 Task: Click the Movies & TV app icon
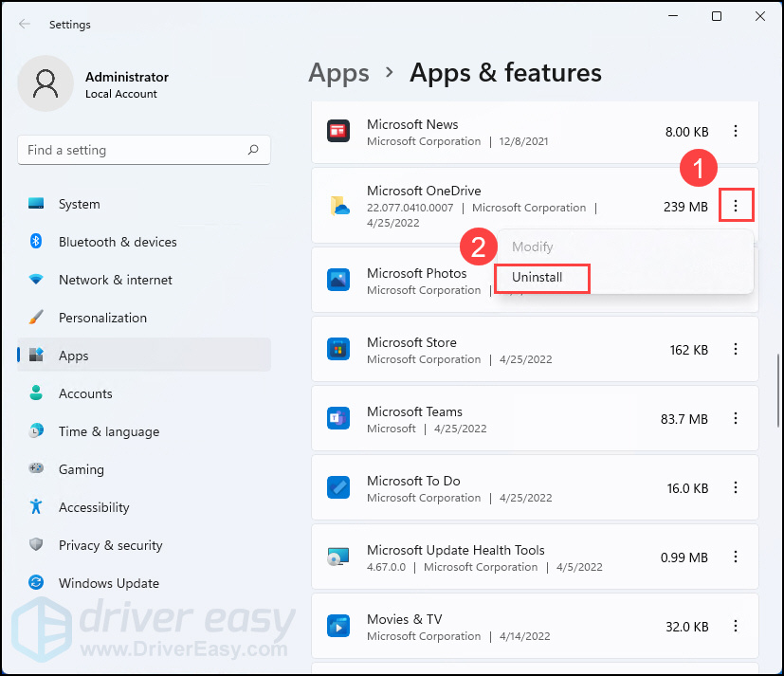(x=338, y=626)
